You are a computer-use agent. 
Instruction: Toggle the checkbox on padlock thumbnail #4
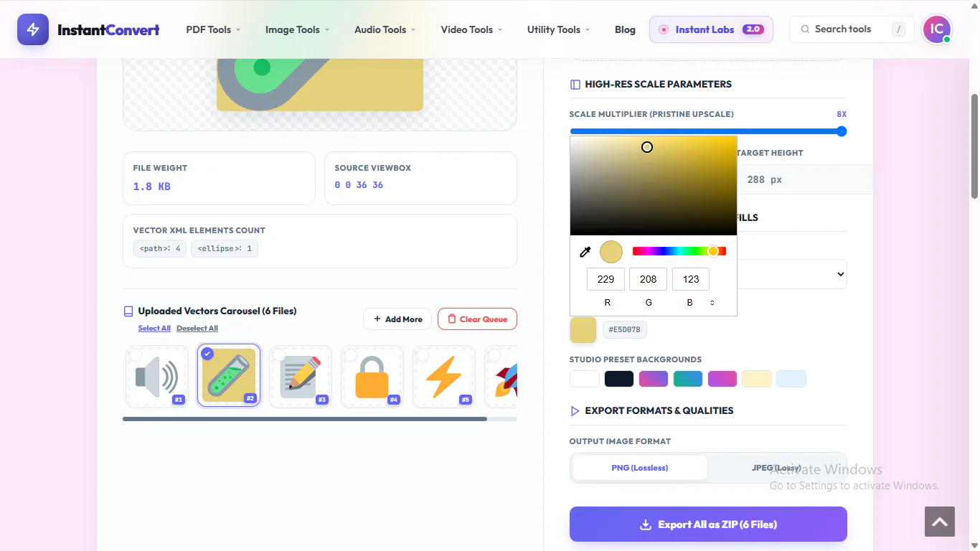tap(351, 355)
